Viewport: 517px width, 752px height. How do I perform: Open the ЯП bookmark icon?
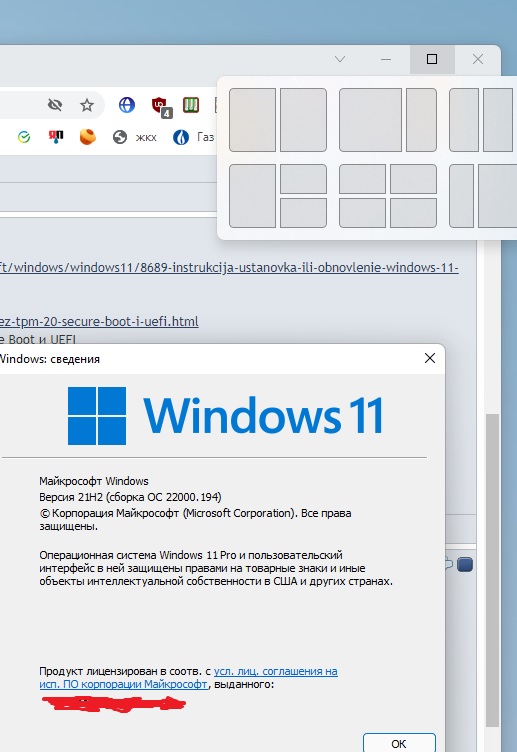(x=56, y=137)
